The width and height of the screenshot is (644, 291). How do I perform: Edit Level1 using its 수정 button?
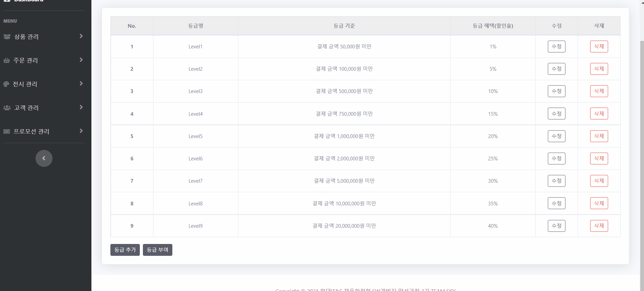tap(556, 46)
